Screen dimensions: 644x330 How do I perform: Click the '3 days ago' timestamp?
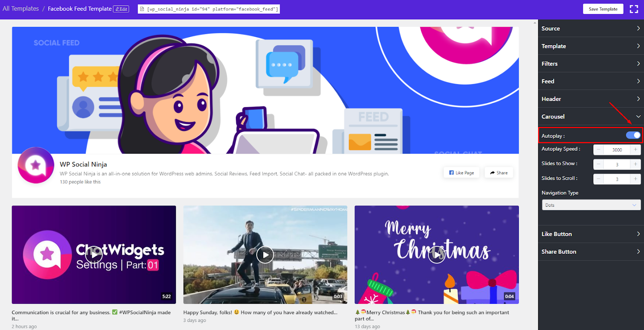[194, 320]
